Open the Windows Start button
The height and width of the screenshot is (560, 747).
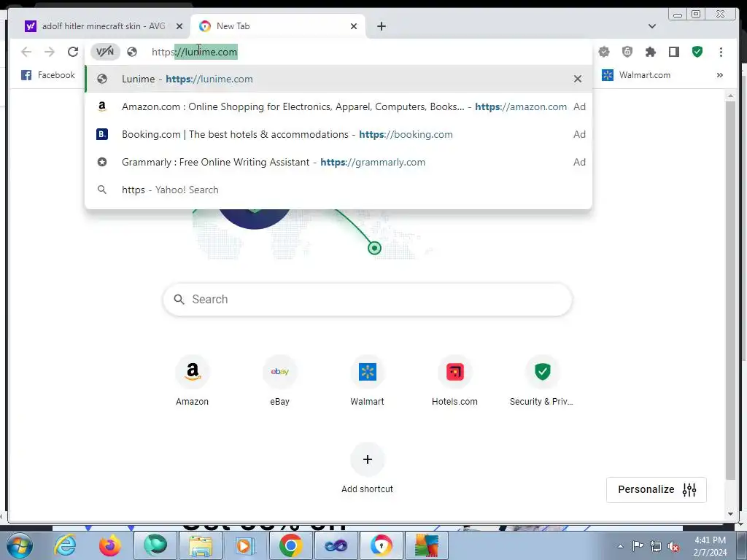click(x=20, y=545)
